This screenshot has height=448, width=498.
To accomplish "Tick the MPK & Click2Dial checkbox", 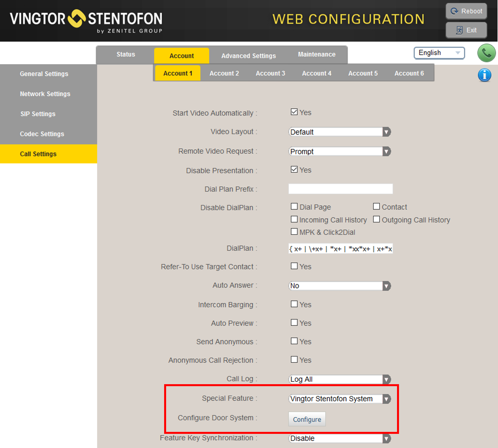I will [294, 232].
